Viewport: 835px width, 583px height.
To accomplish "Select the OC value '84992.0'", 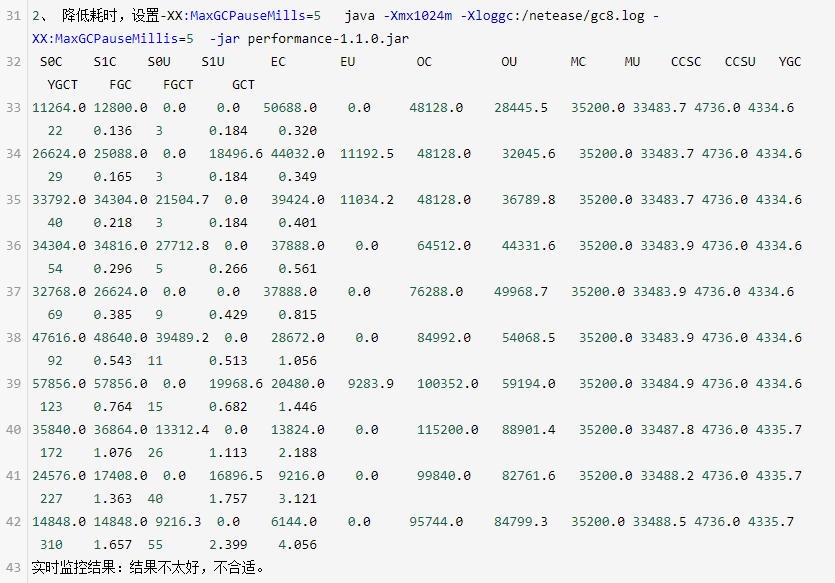I will click(x=444, y=338).
